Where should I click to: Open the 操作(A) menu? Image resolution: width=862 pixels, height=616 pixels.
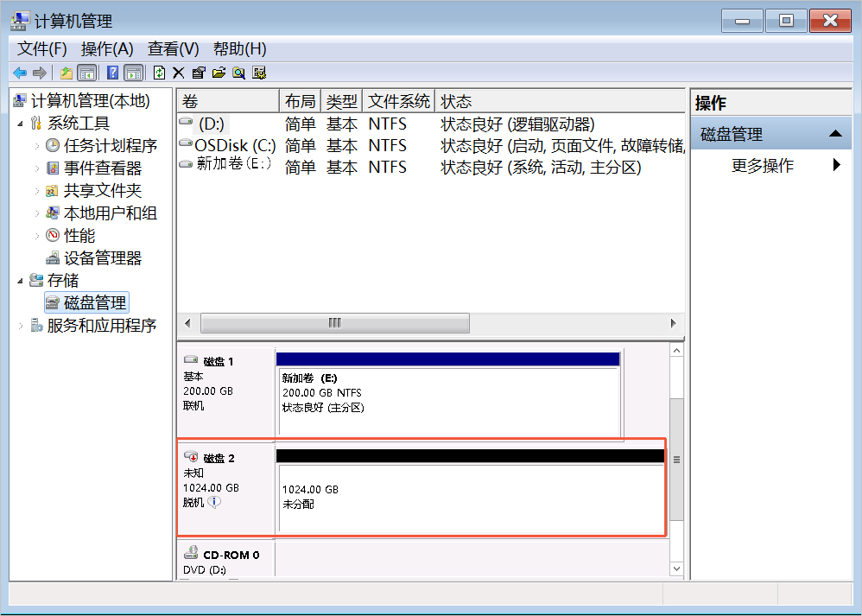click(x=107, y=49)
